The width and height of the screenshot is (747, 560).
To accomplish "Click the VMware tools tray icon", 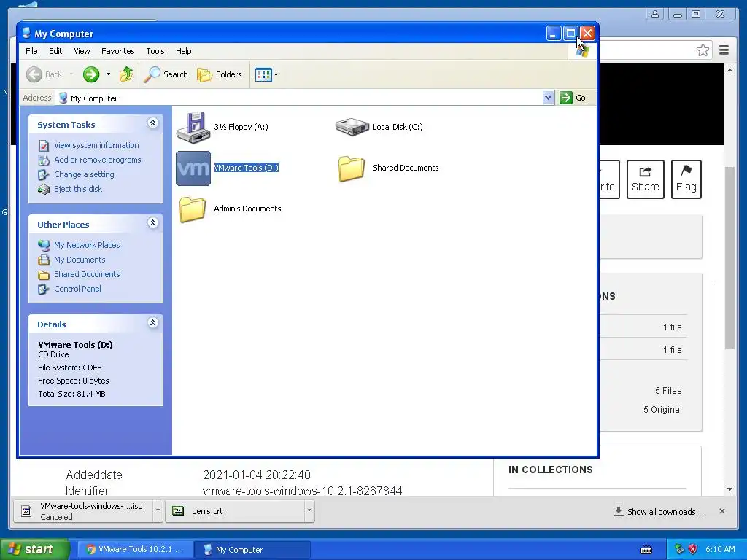I will pos(679,549).
